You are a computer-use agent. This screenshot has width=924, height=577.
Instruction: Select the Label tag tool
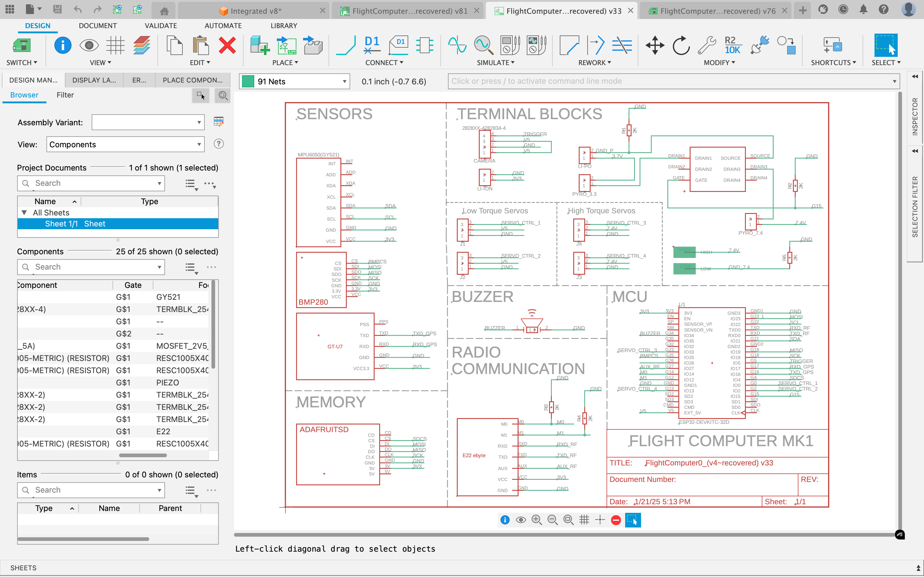pos(398,46)
